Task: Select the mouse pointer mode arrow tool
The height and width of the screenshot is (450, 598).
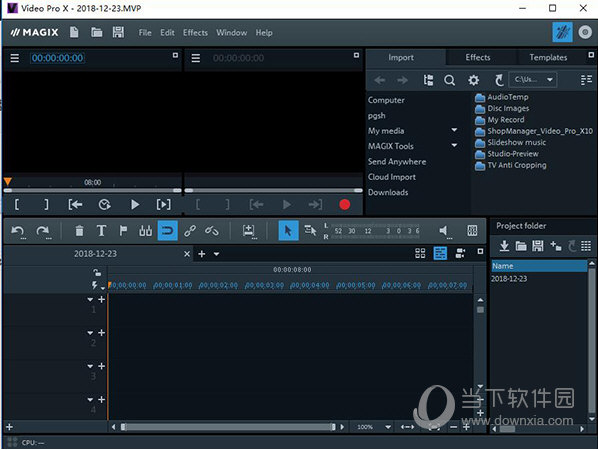Action: pos(288,231)
